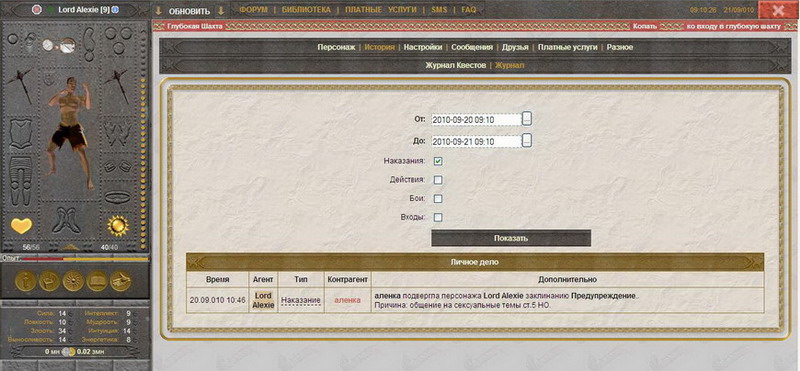This screenshot has height=371, width=800.
Task: Switch to Журнал Квестов subtab
Action: (456, 65)
